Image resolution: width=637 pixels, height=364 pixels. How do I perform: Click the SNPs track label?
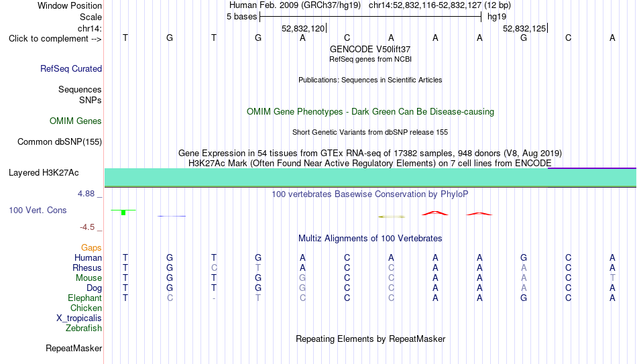click(91, 100)
